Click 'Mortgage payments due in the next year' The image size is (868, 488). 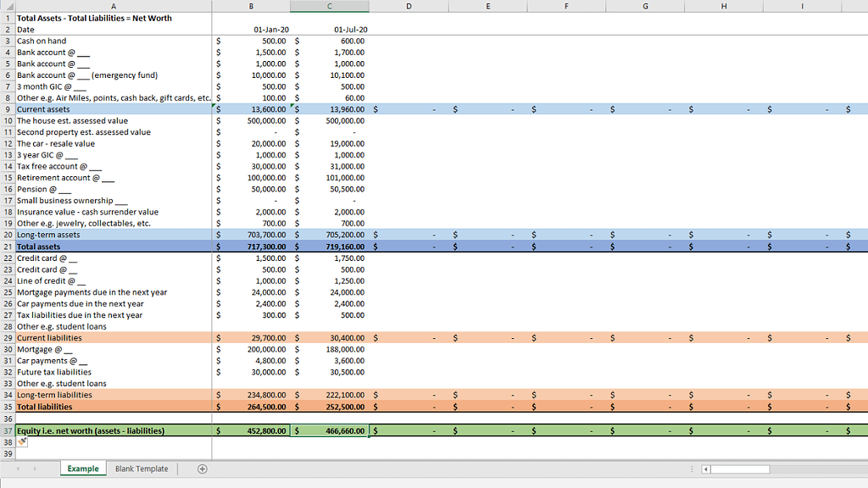click(114, 292)
